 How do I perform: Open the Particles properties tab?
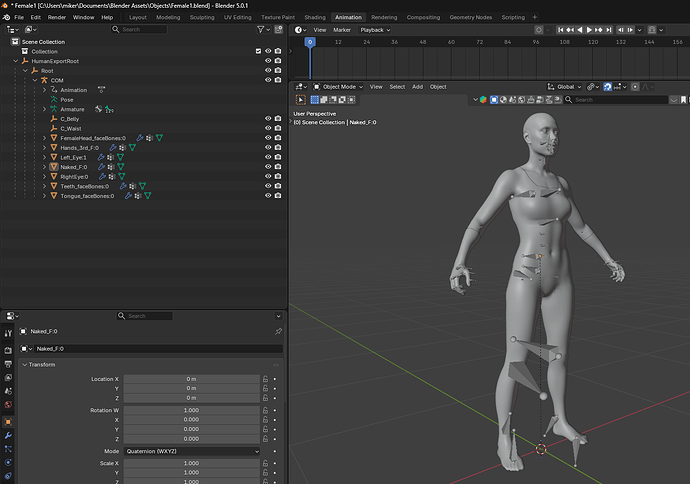click(8, 449)
